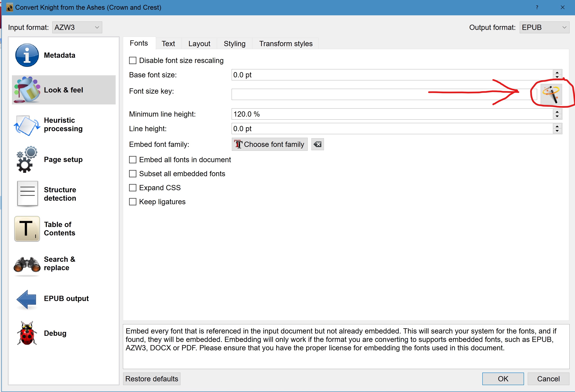Viewport: 575px width, 392px height.
Task: Check Embed all fonts in document
Action: pos(133,160)
